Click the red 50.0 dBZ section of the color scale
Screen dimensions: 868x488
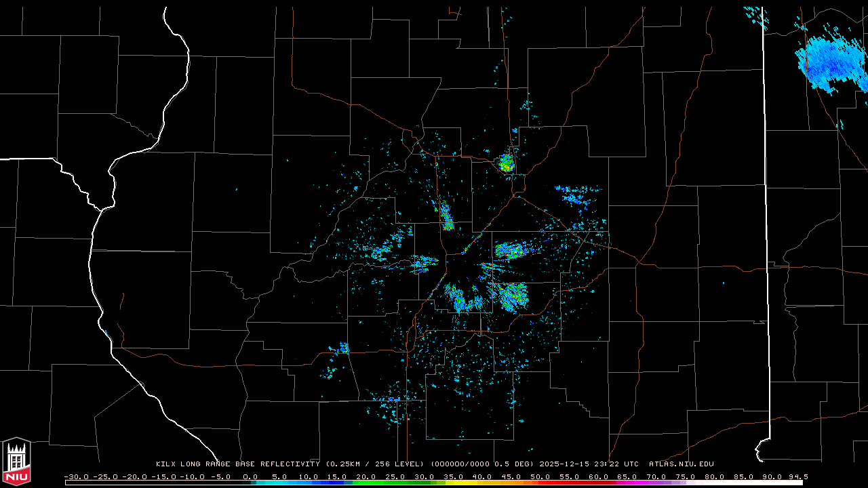point(540,483)
